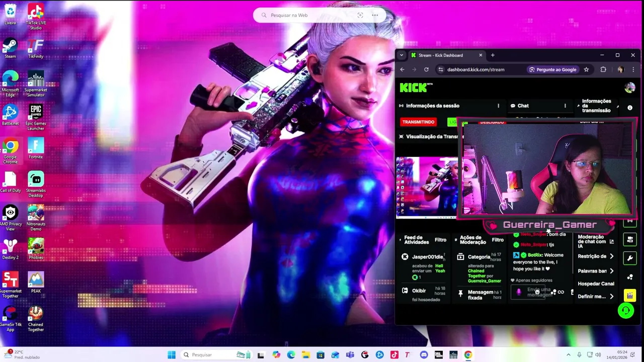Click the wrench tools icon in Kick sidebar
This screenshot has height=362, width=644.
(629, 258)
